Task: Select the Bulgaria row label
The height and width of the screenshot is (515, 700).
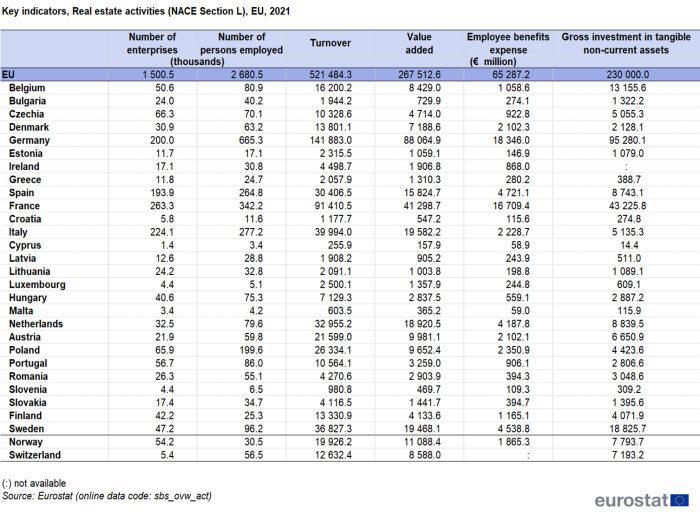Action: pyautogui.click(x=27, y=101)
